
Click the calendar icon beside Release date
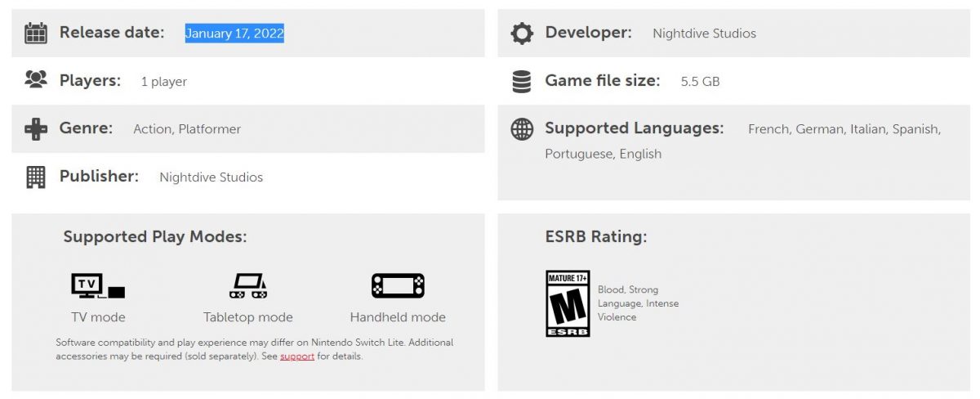pos(36,33)
